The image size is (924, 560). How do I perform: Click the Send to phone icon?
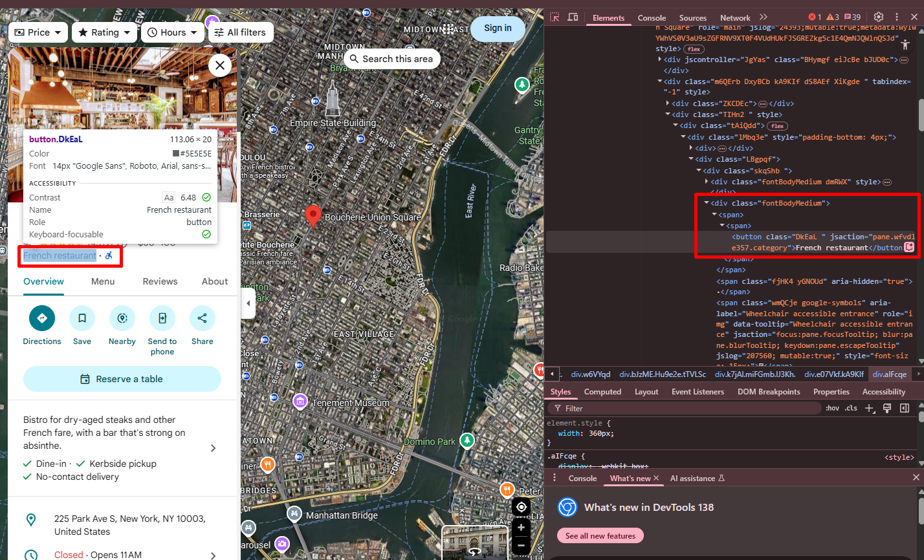[x=162, y=318]
